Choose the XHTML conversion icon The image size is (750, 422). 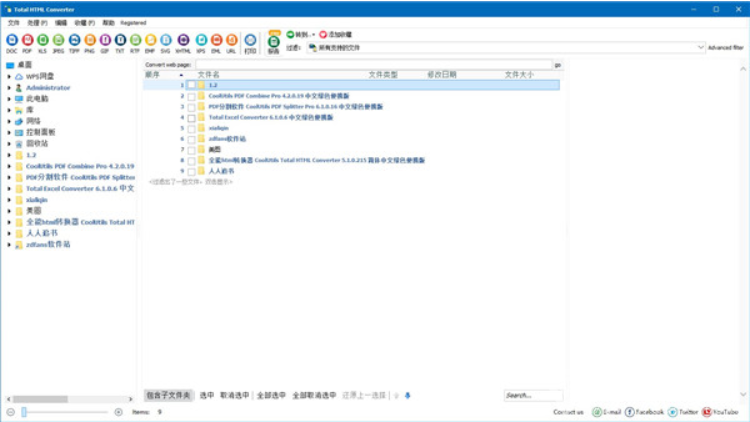tap(183, 40)
